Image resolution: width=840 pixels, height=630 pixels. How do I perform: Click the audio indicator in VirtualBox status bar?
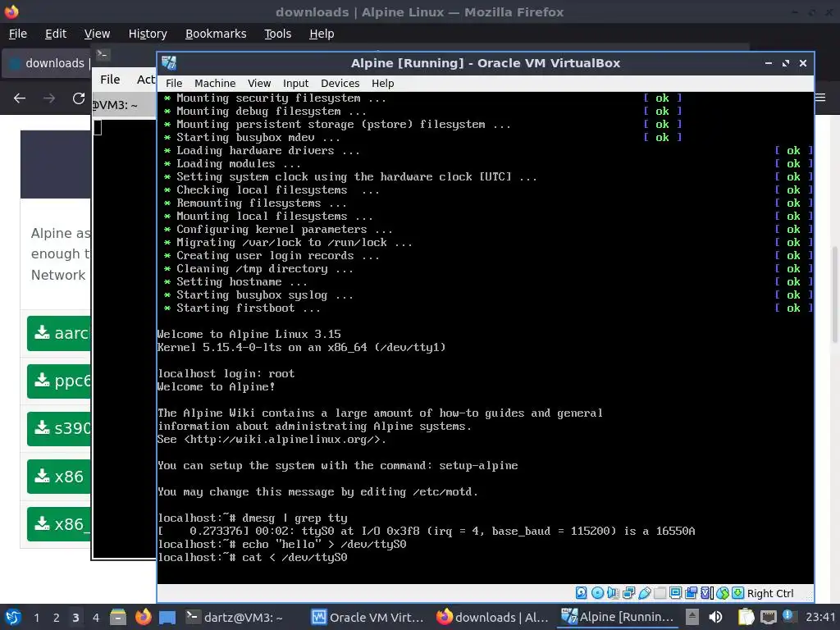(x=613, y=593)
